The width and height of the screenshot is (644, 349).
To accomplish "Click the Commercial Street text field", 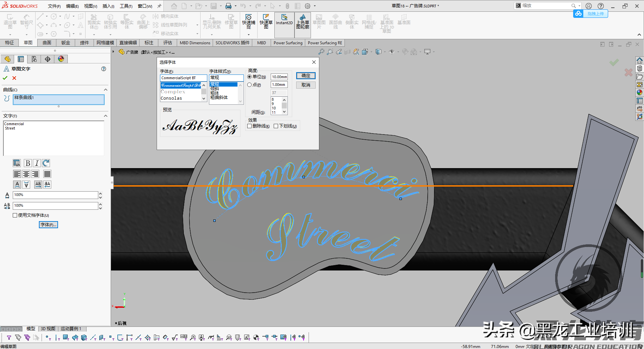I will click(x=54, y=138).
